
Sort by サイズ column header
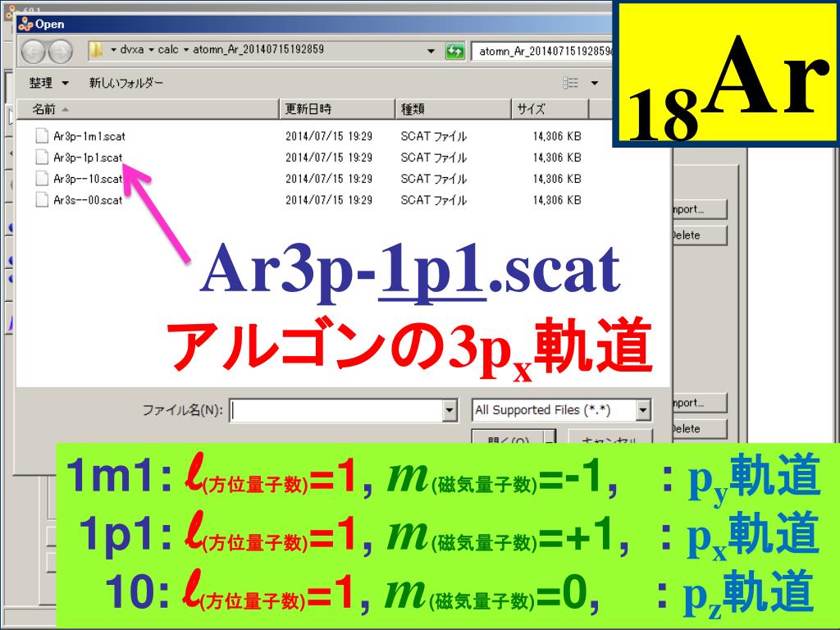550,109
